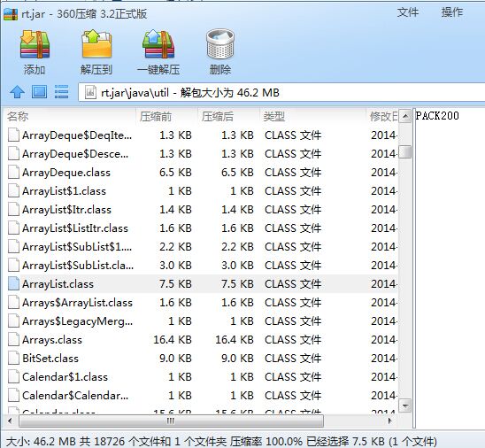Image resolution: width=485 pixels, height=448 pixels.
Task: Select the Arrays.class file
Action: pos(201,340)
